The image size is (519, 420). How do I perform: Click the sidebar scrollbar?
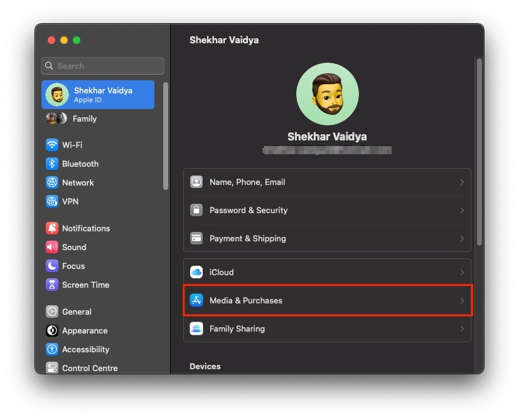pos(166,136)
